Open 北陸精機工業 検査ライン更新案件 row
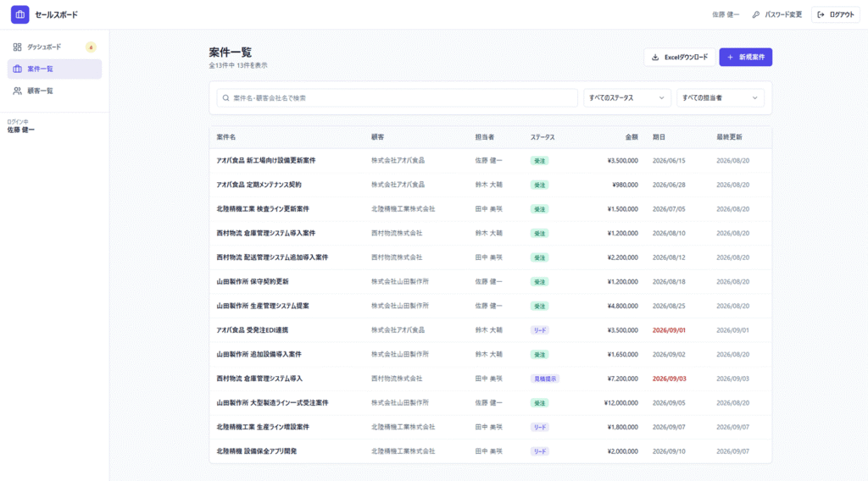 pos(491,209)
